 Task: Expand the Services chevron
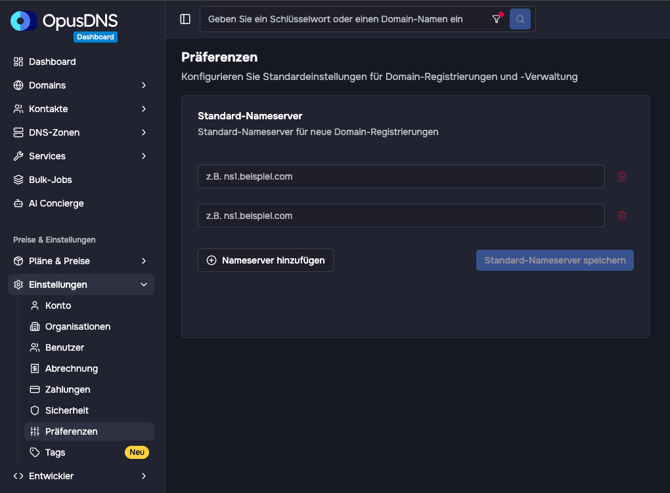pos(144,156)
